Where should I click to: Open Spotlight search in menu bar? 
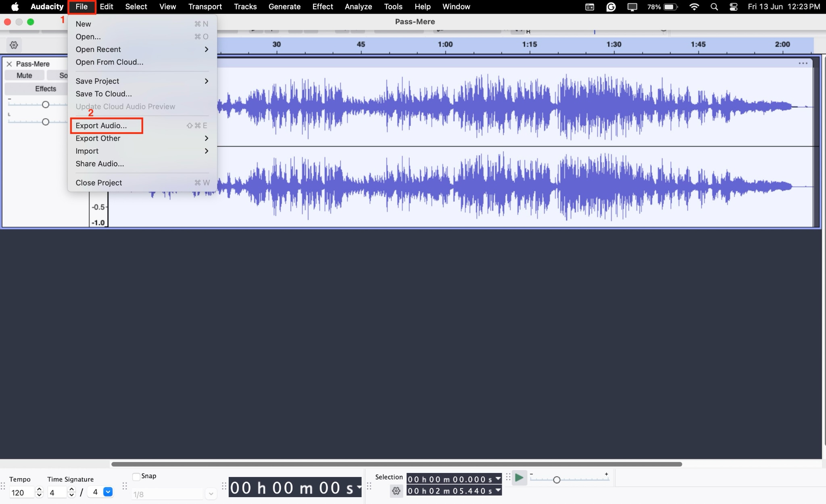click(x=714, y=6)
